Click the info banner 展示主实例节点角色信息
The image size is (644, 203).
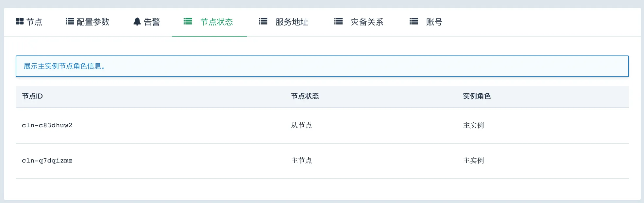pos(64,66)
